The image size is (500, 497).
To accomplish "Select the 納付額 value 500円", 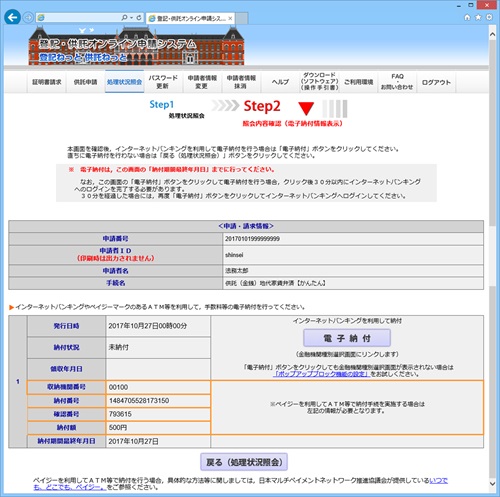I will (x=118, y=427).
